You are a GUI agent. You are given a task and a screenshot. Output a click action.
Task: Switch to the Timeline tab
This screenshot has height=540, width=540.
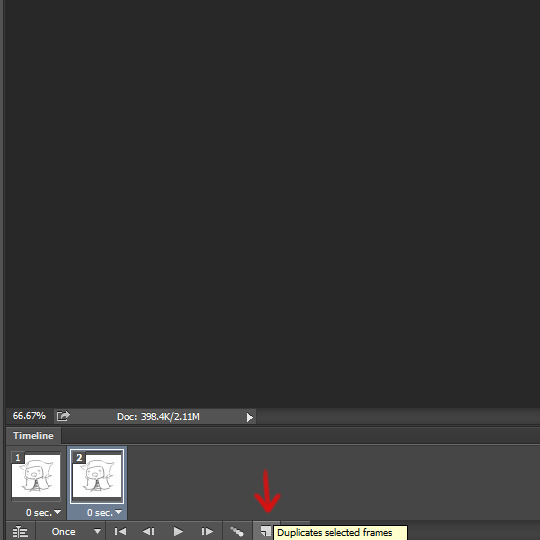point(33,436)
